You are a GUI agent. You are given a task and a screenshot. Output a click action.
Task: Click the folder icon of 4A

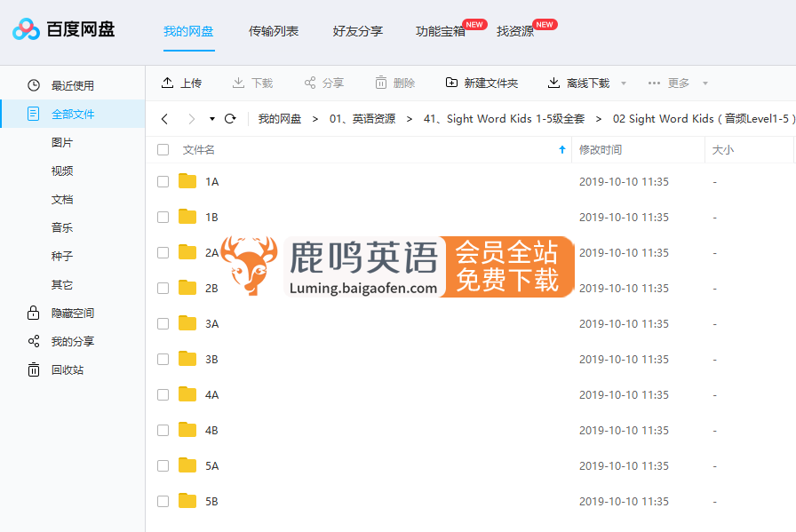click(x=187, y=394)
